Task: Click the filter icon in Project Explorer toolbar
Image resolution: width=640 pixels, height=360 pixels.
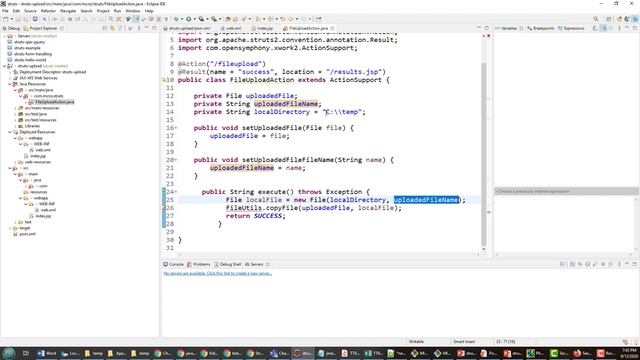Action: pyautogui.click(x=120, y=28)
